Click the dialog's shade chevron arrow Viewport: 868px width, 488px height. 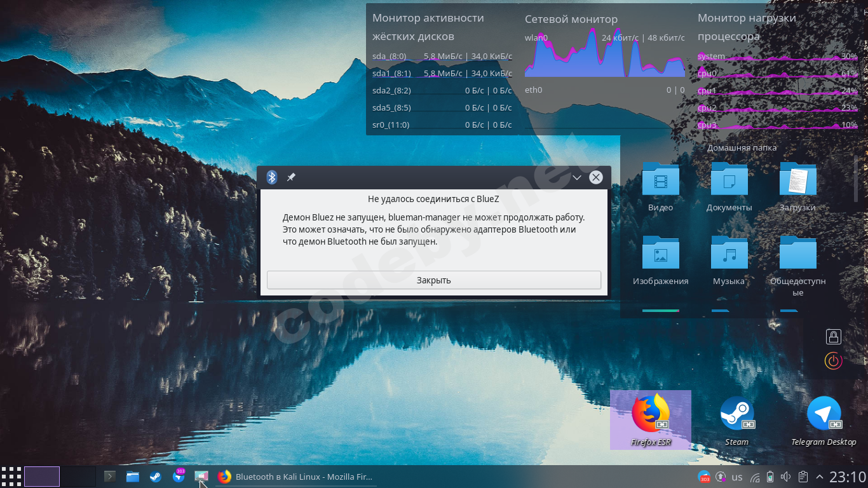coord(576,177)
